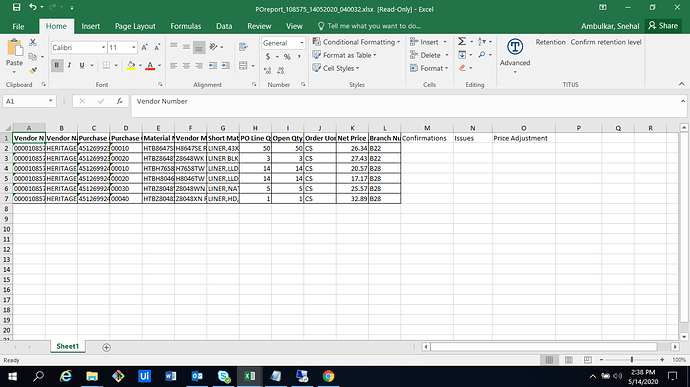Viewport: 690px width, 387px height.
Task: Select the Sheet1 tab
Action: (67, 346)
